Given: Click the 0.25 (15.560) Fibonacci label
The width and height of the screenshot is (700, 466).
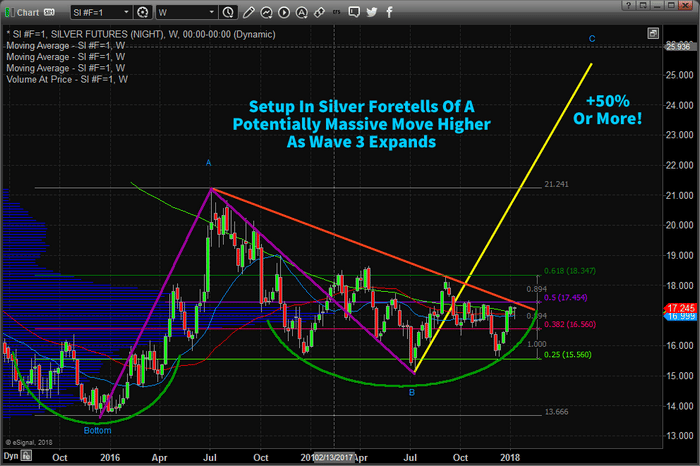Looking at the screenshot, I should click(567, 355).
